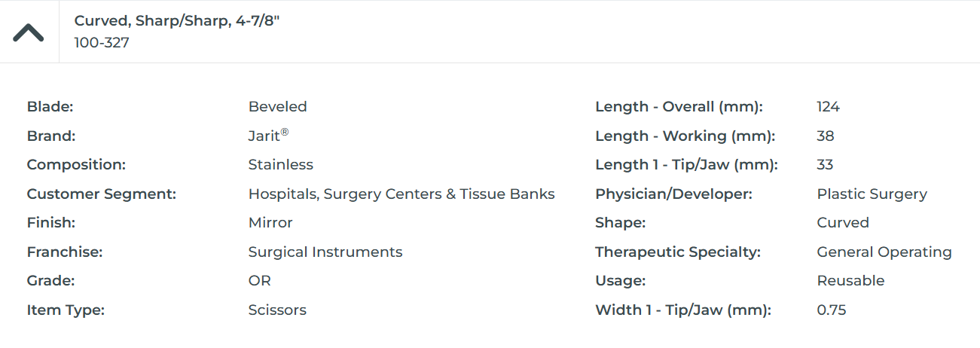Select the Tip/Jaw length value 33
The width and height of the screenshot is (980, 348).
(825, 165)
